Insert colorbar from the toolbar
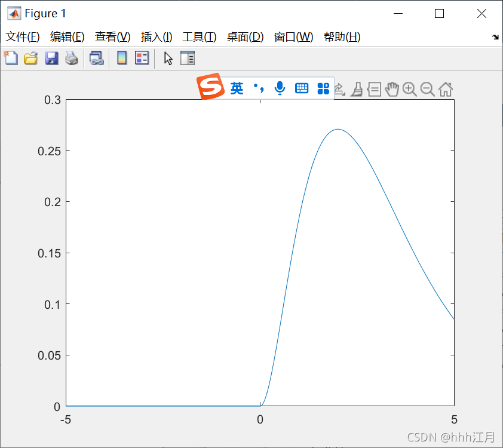503x448 pixels. 122,59
